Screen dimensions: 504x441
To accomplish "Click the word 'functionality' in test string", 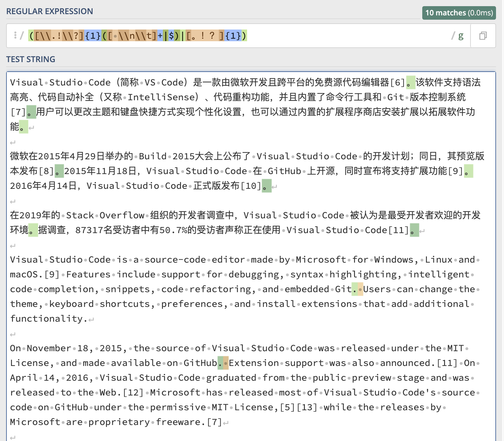I will 46,319.
